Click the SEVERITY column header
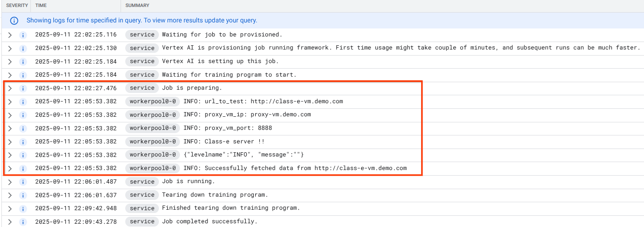 [x=17, y=6]
